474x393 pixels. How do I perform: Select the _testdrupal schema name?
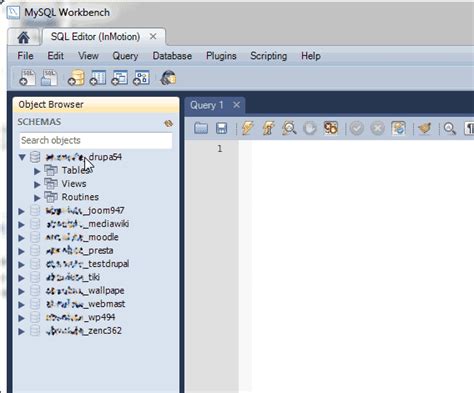pyautogui.click(x=88, y=264)
